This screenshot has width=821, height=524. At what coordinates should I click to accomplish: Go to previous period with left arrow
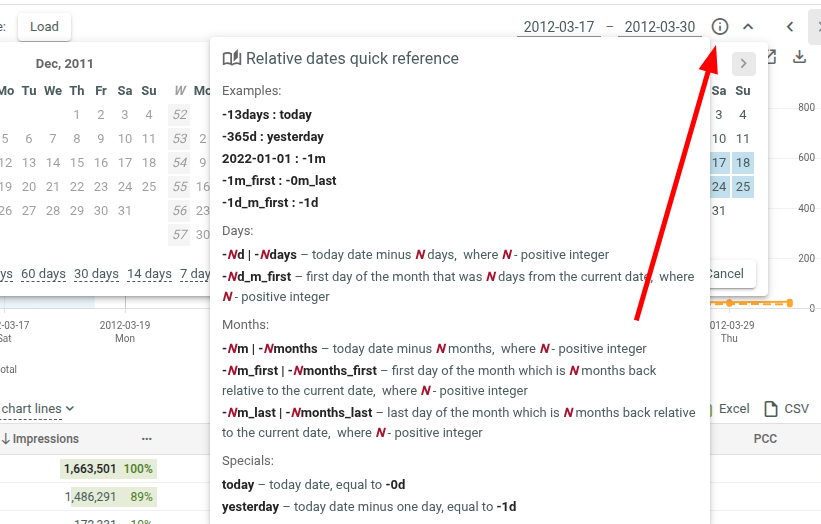point(790,27)
